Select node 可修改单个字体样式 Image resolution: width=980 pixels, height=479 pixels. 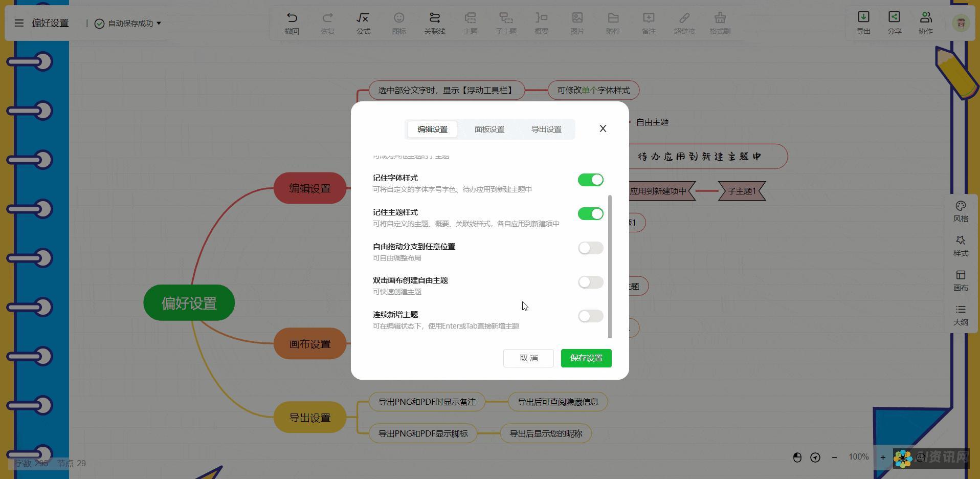tap(593, 91)
